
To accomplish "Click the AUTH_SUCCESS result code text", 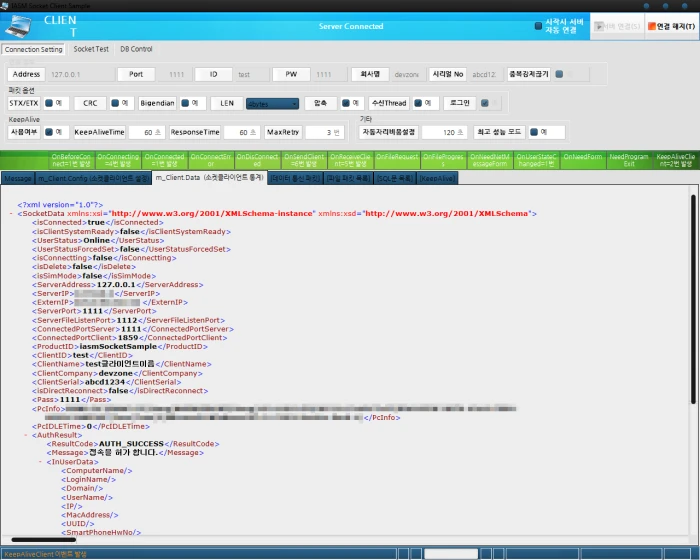I will (131, 444).
